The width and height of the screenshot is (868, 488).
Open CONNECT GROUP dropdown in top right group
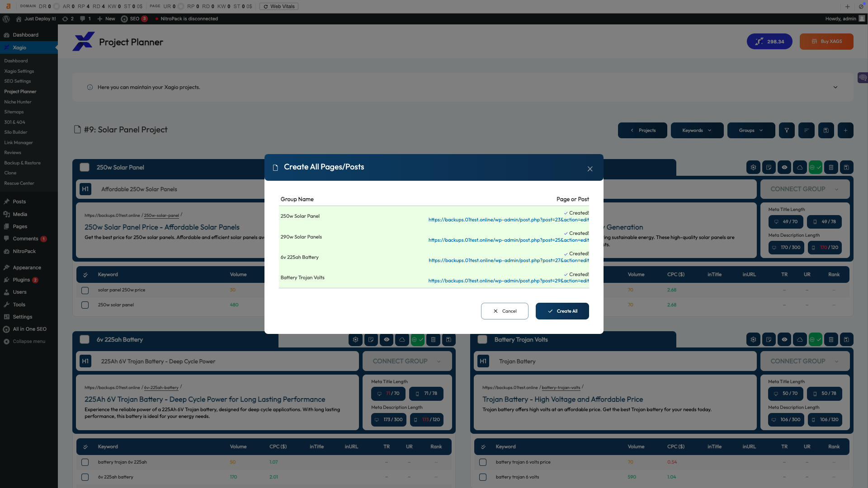click(x=805, y=189)
